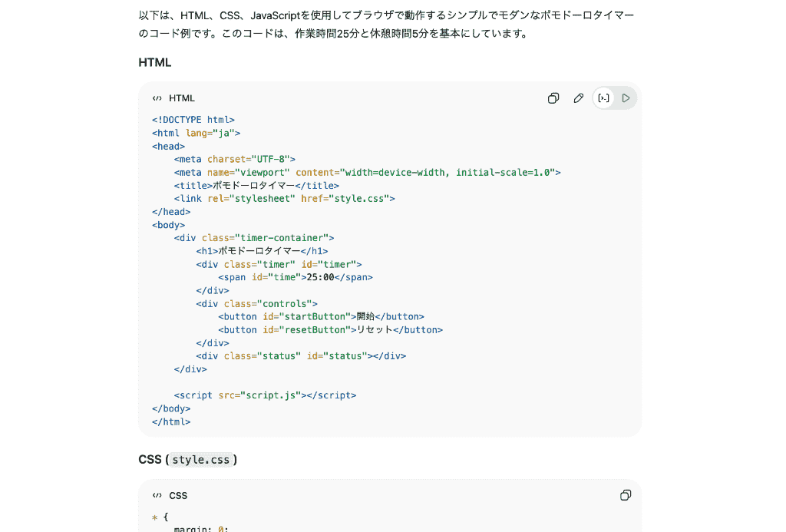Click the stylesheet link tag line
This screenshot has height=532, width=786.
(x=284, y=198)
